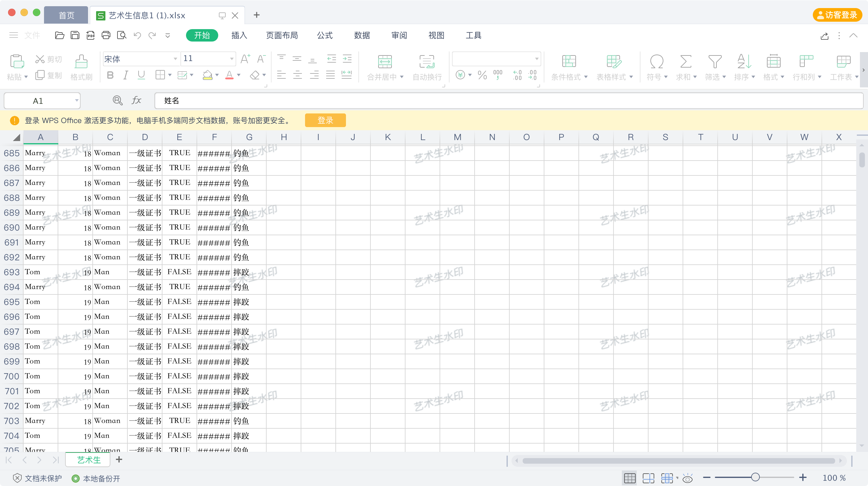Copy the selection with 复制
This screenshot has width=868, height=486.
[49, 75]
